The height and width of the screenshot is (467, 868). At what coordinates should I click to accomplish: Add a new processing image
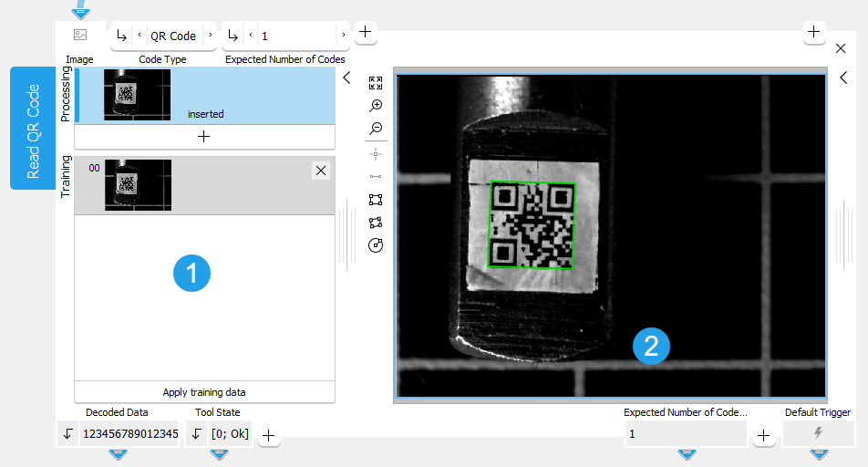204,136
